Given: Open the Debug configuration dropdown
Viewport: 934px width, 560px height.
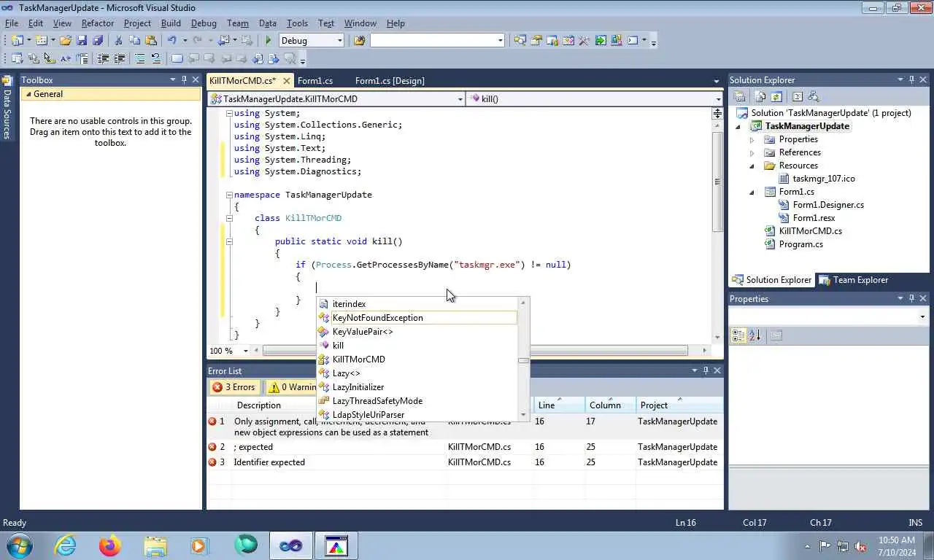Looking at the screenshot, I should 339,41.
